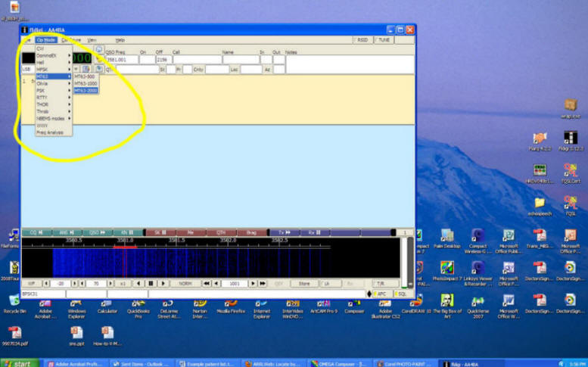Image resolution: width=588 pixels, height=367 pixels.
Task: Toggle the AFC button
Action: (382, 294)
